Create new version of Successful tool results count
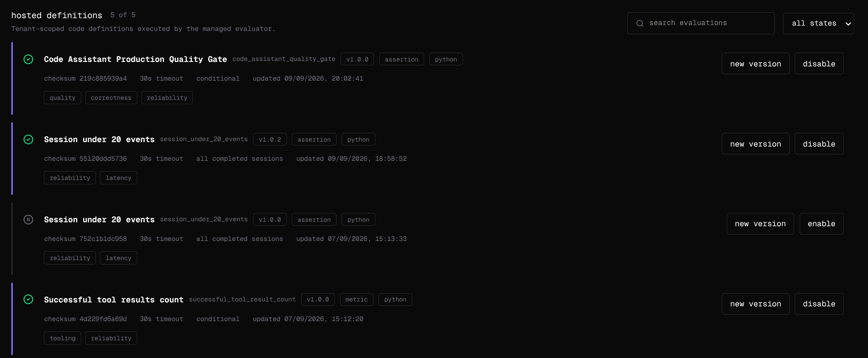Screen dimensions: 868x358 (x=755, y=304)
